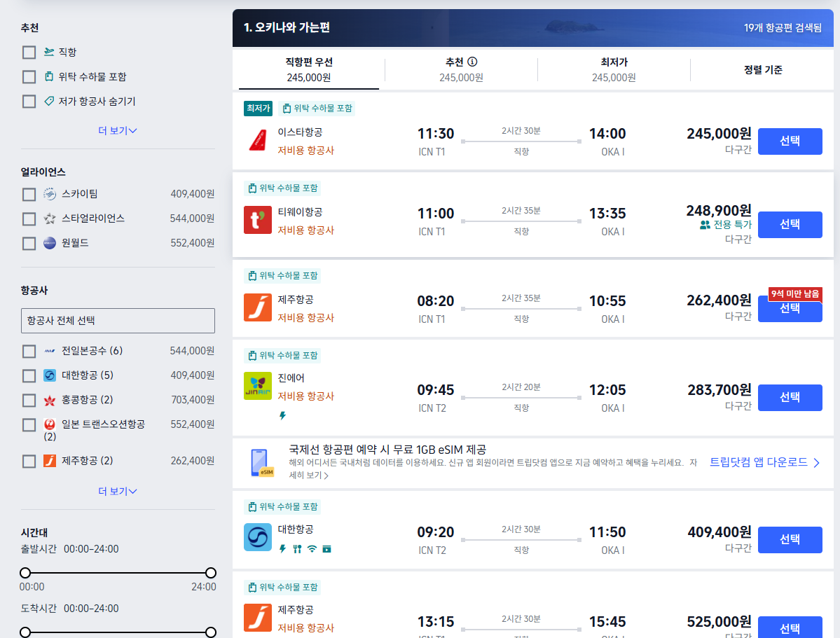Click the 전용 특가 label on 티웨이항공

(732, 224)
